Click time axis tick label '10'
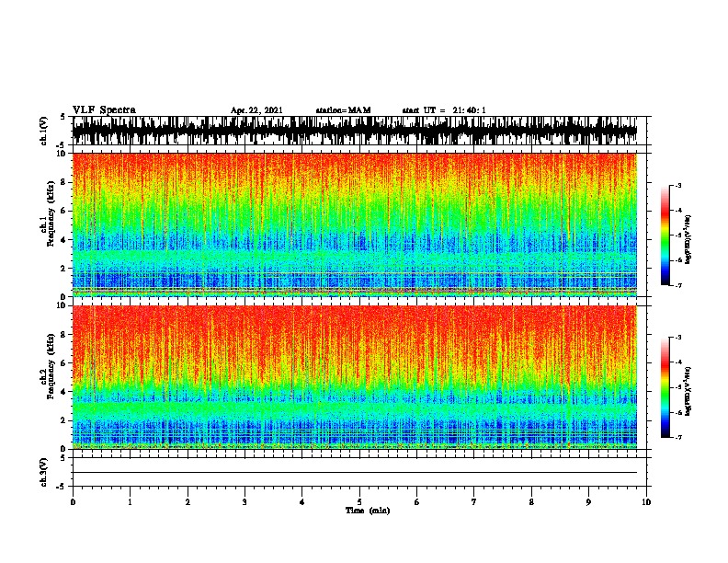Viewport: 728px width, 563px height. tap(646, 502)
